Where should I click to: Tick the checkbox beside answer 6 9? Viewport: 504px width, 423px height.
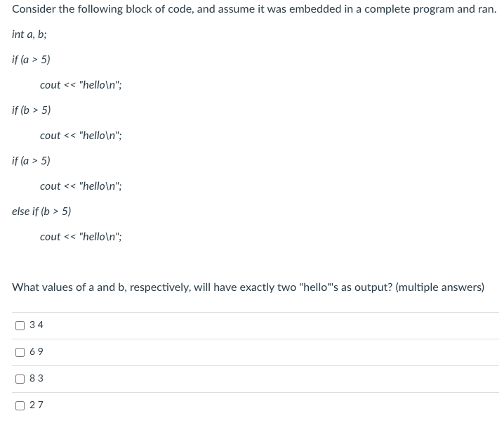20,352
